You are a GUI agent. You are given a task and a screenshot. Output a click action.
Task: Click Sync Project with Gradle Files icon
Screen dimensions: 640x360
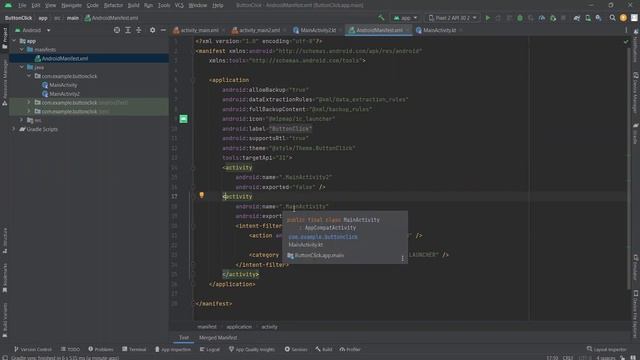coord(577,18)
